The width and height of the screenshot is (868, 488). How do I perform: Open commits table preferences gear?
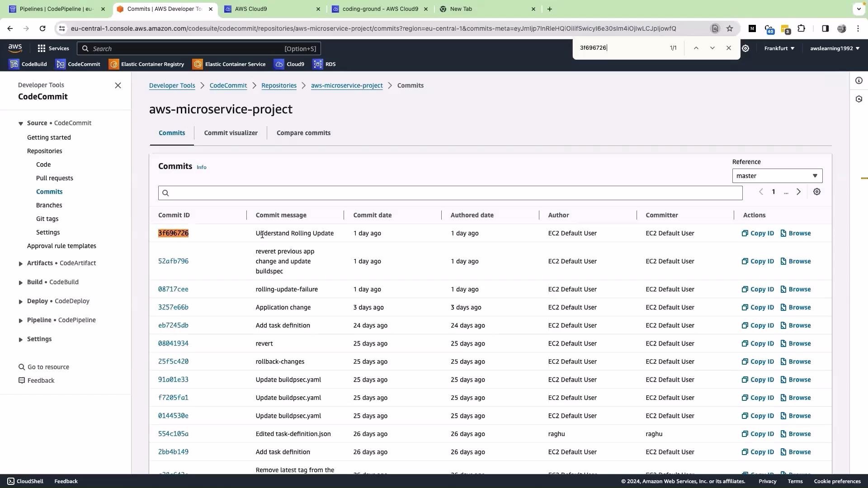pos(817,192)
